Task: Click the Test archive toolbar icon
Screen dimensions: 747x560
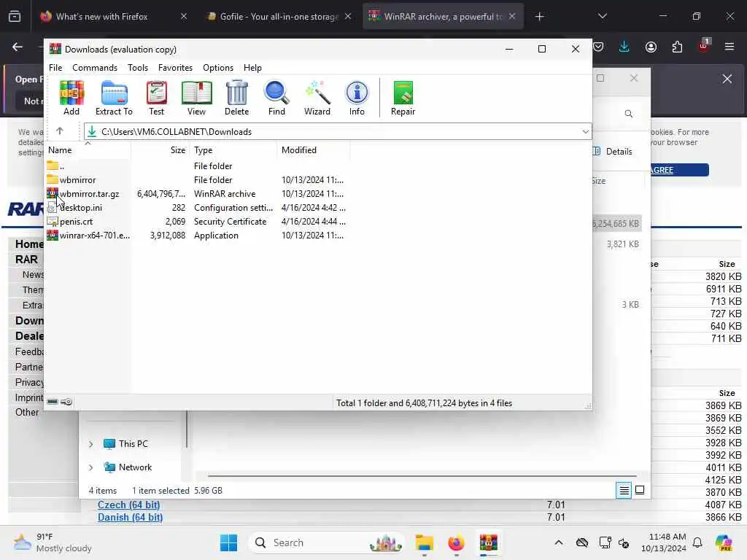Action: tap(156, 98)
